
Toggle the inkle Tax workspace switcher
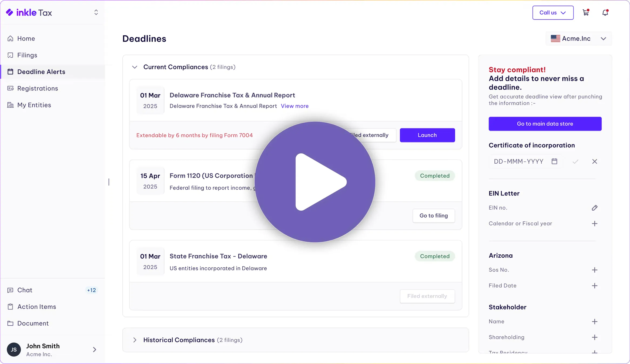pyautogui.click(x=96, y=12)
